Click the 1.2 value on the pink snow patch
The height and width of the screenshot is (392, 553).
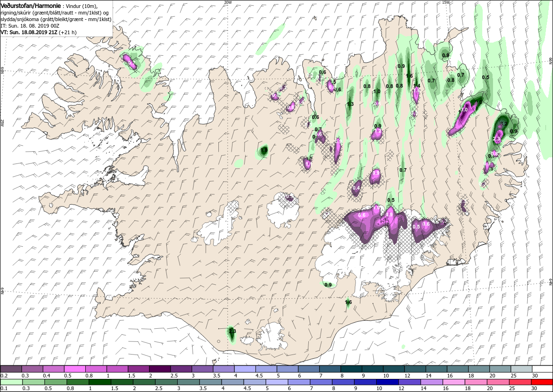pos(378,131)
